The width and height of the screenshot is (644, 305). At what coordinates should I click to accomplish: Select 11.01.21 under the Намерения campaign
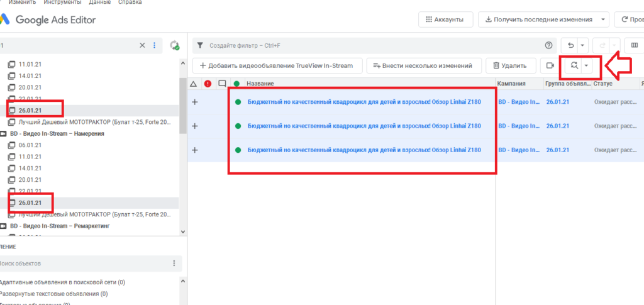point(30,157)
